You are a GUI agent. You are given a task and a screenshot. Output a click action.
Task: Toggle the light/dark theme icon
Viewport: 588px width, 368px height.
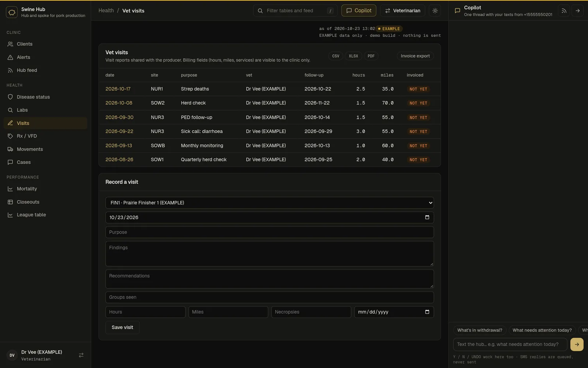point(435,11)
